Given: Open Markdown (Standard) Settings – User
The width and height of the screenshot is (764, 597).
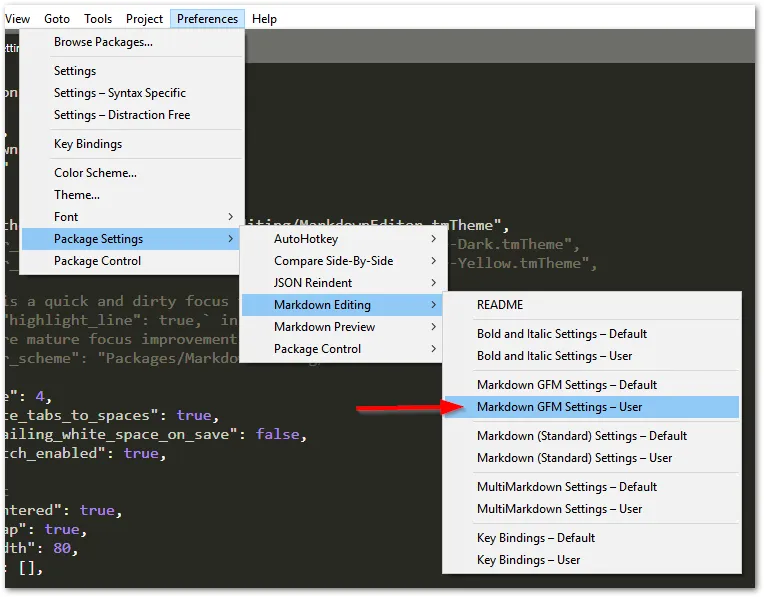Looking at the screenshot, I should pos(592,458).
